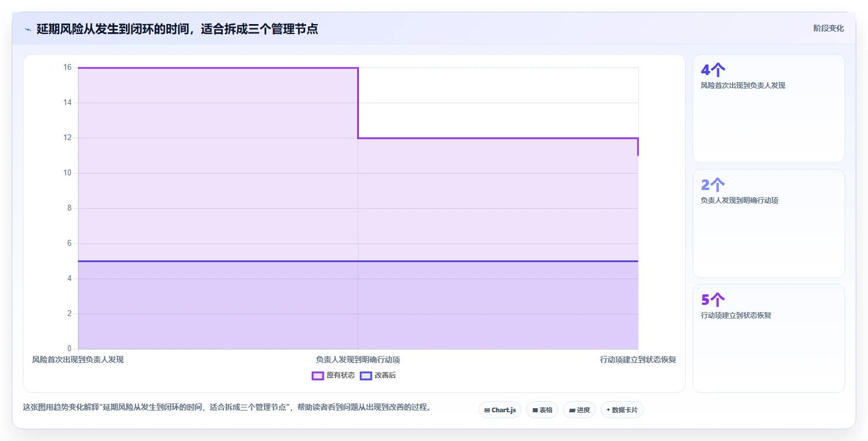Click the 表格 tag pill
This screenshot has height=441, width=868.
(x=542, y=410)
